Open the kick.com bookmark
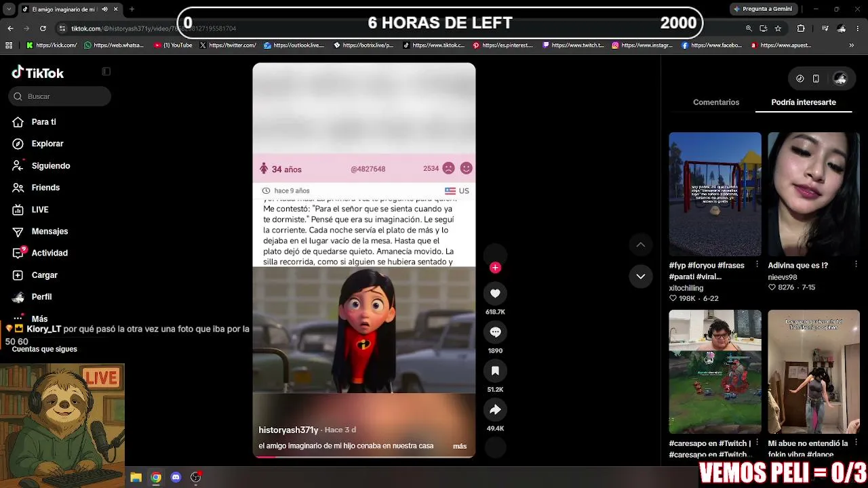Viewport: 868px width, 488px height. (x=52, y=45)
